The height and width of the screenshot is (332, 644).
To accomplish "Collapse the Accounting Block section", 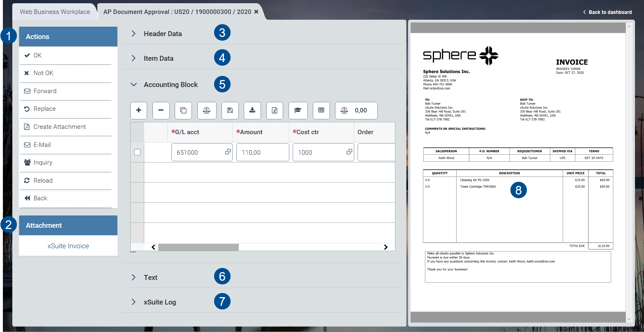I will coord(133,84).
